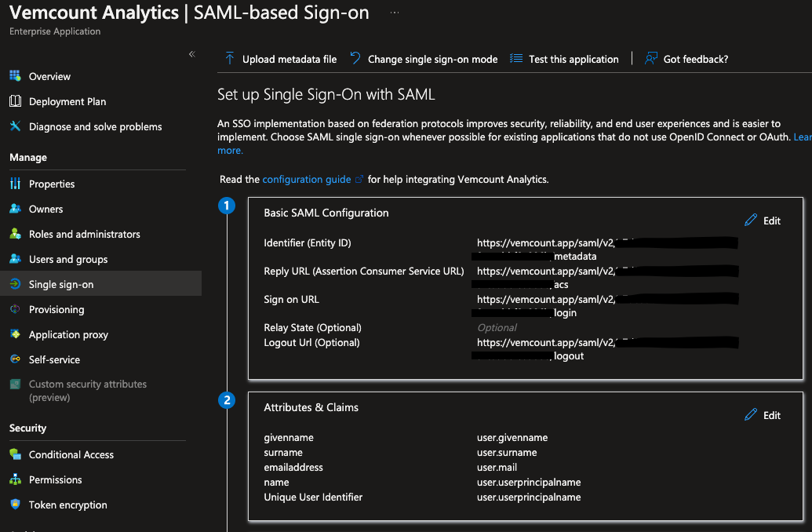The image size is (812, 532).
Task: Click Diagnose and solve problems wrench icon
Action: (15, 126)
